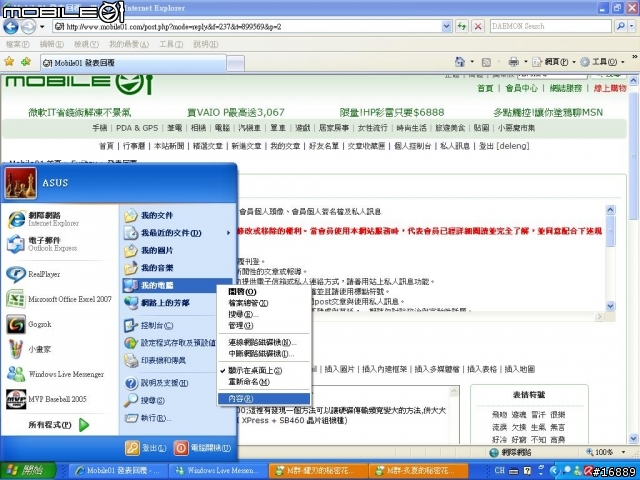Click rules box scroll down arrow

[610, 306]
